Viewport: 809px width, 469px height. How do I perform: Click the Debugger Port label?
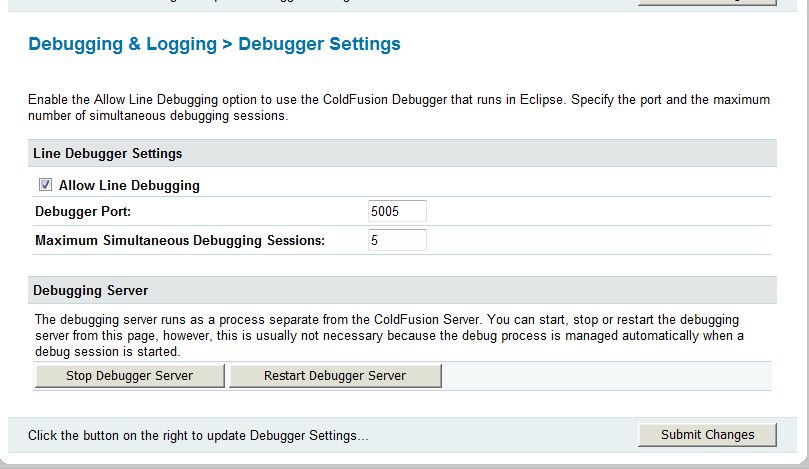83,211
